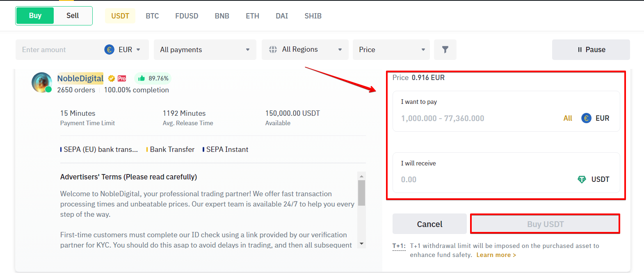644x273 pixels.
Task: Click the Advertisers' Terms heading
Action: point(128,177)
